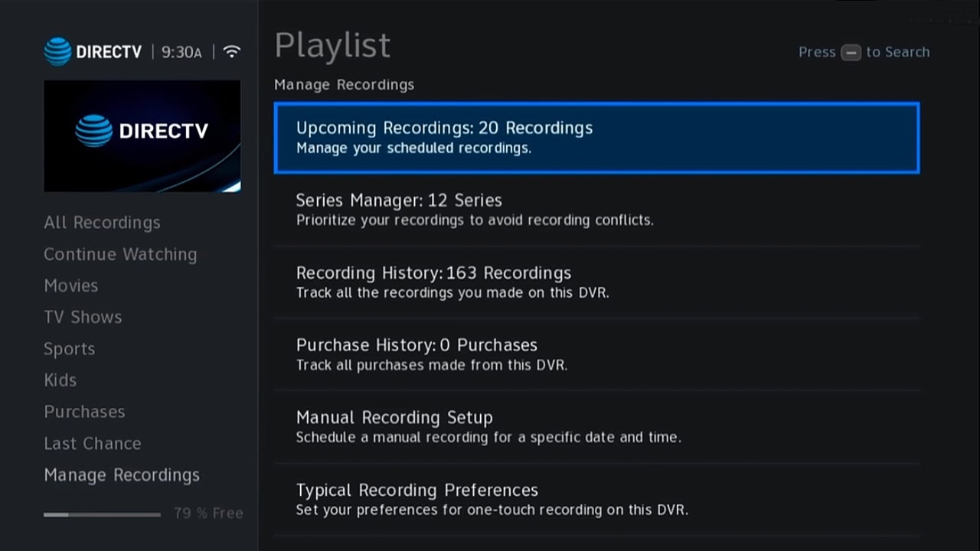The height and width of the screenshot is (551, 980).
Task: Open the TV Shows category
Action: [x=83, y=317]
